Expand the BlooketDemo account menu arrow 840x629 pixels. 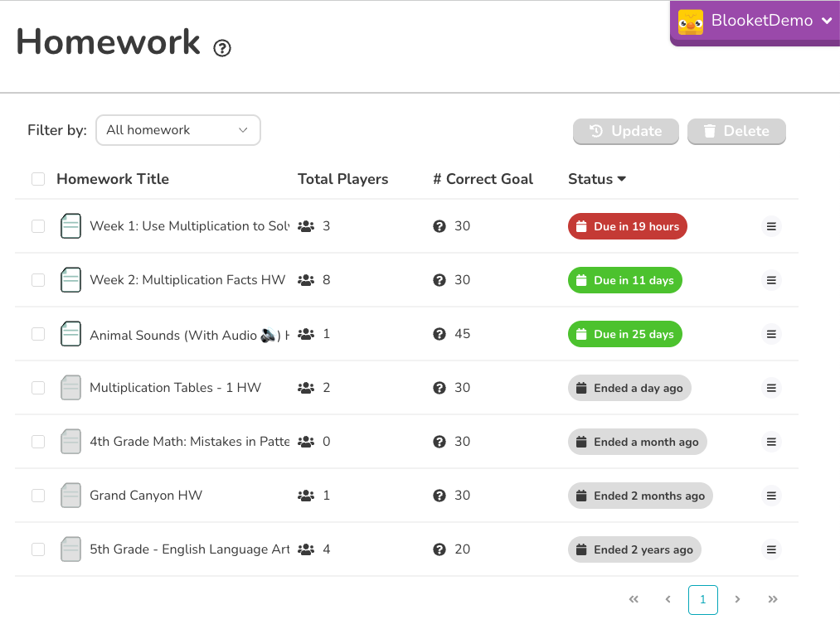click(x=826, y=22)
